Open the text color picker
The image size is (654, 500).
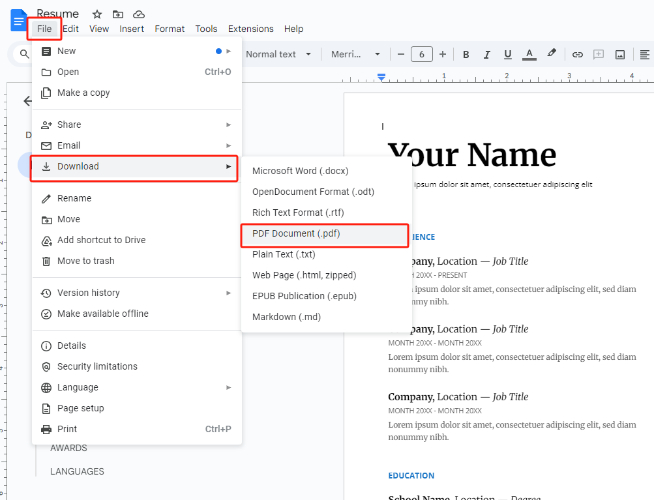[529, 54]
